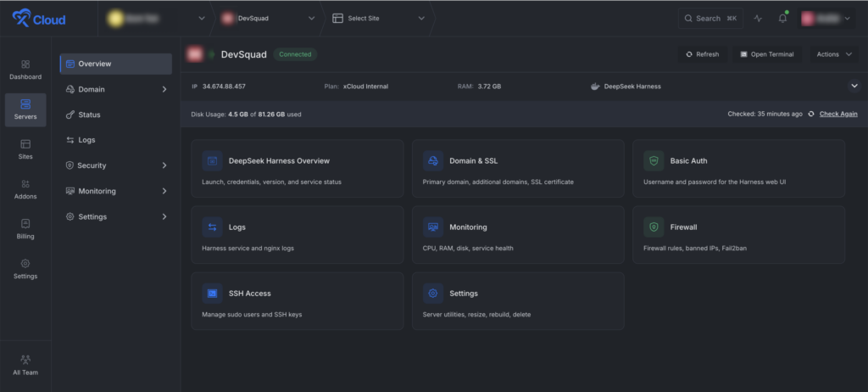The height and width of the screenshot is (392, 868).
Task: Click the Open Terminal button
Action: tap(767, 54)
